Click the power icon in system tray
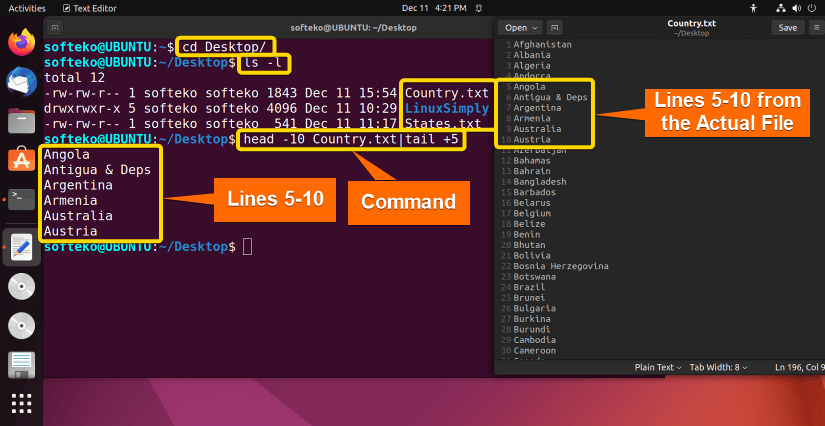825x426 pixels. (x=811, y=8)
